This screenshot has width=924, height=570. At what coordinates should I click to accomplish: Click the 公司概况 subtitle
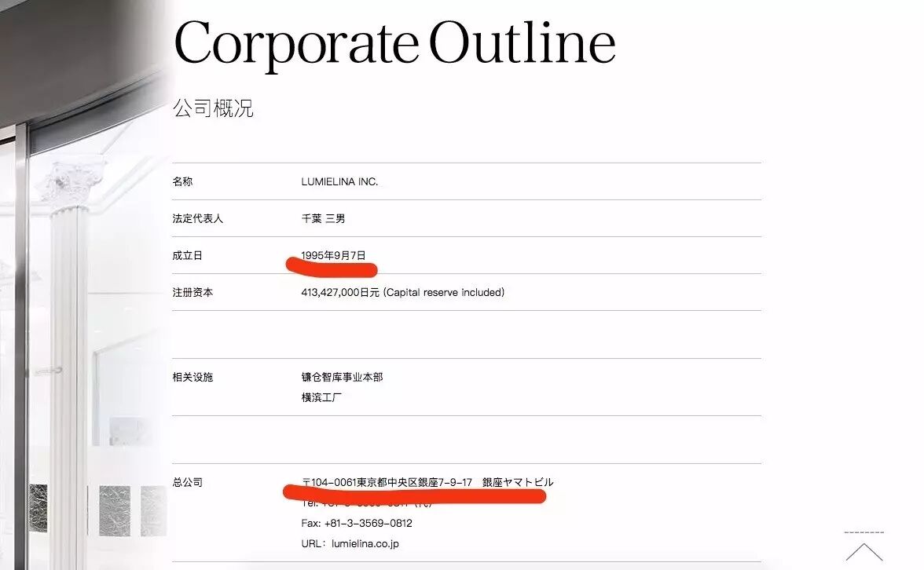pos(213,108)
